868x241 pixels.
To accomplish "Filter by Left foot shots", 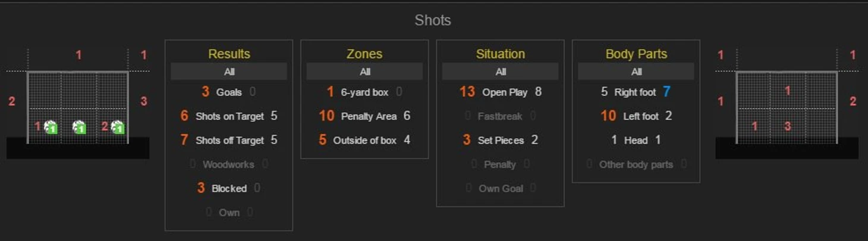I will point(640,116).
